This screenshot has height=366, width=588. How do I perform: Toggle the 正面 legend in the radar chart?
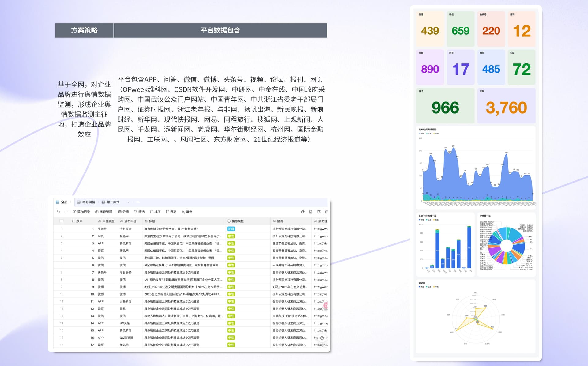tap(429, 287)
